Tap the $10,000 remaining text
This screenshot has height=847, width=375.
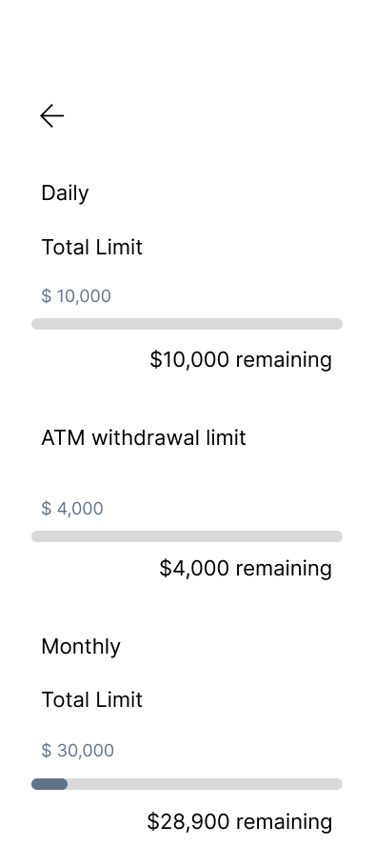241,360
